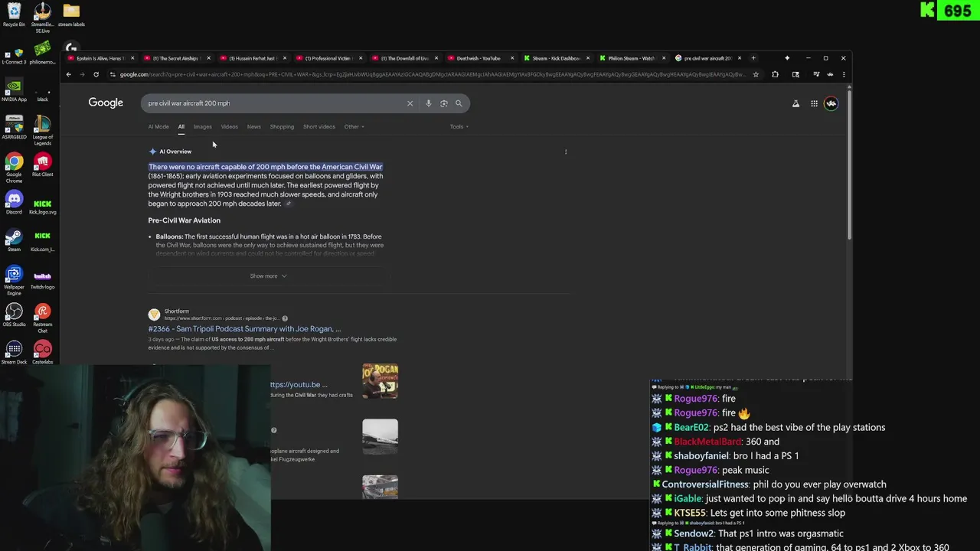Viewport: 980px width, 551px height.
Task: Open the airplane result thumbnail
Action: tap(380, 436)
